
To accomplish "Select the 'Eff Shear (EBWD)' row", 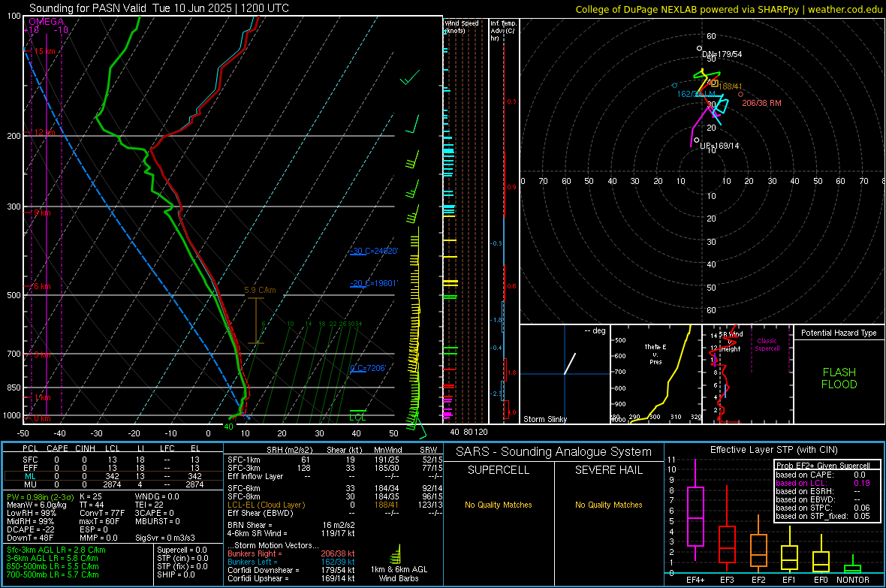I will pos(335,513).
